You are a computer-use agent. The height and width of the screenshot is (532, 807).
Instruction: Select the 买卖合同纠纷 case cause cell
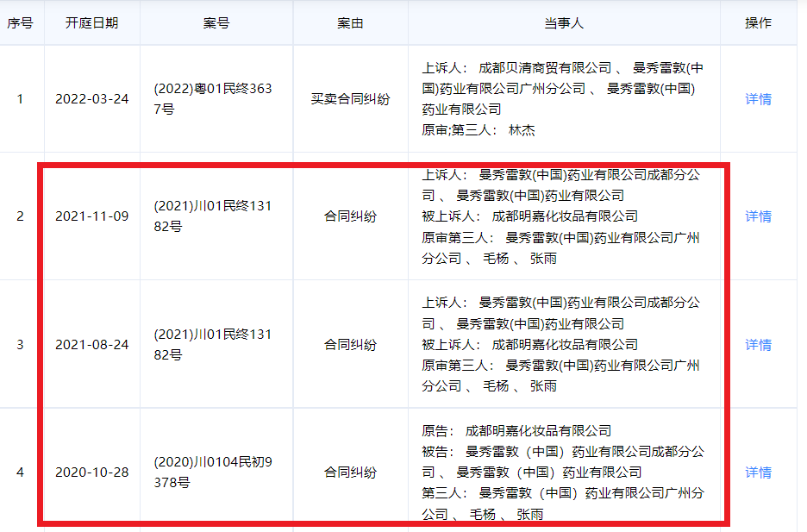pyautogui.click(x=350, y=99)
